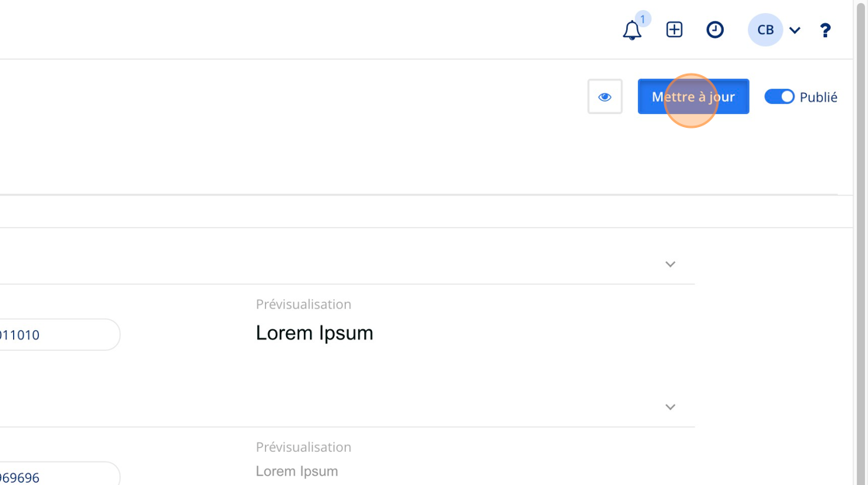Open the clock history icon

(x=715, y=29)
